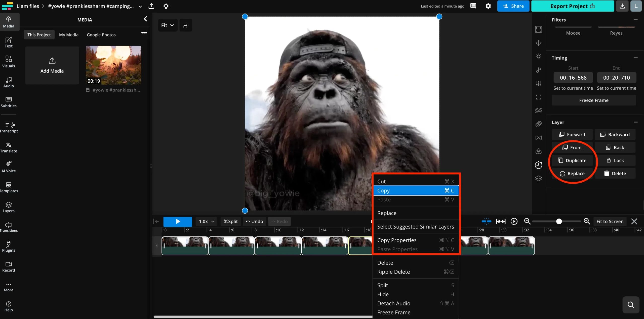Open the Transcript panel
This screenshot has height=319, width=644.
9,127
